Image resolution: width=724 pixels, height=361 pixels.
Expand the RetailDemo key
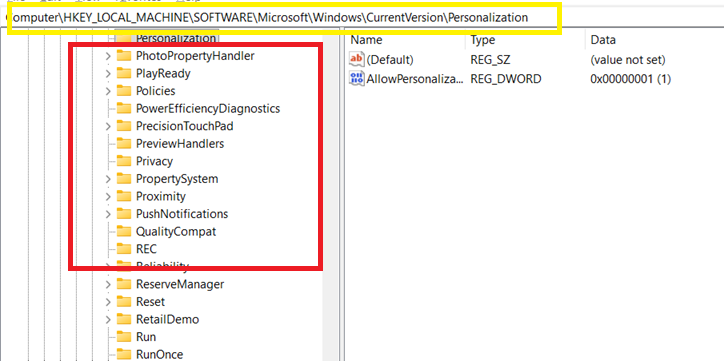(108, 319)
